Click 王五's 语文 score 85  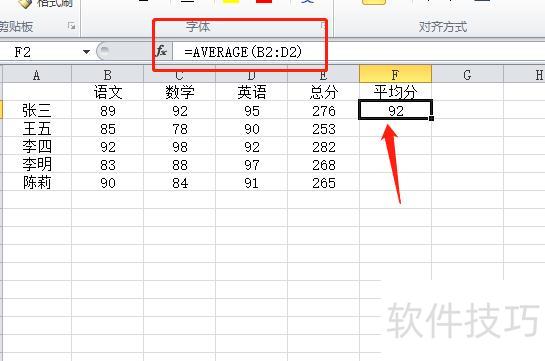click(x=107, y=128)
